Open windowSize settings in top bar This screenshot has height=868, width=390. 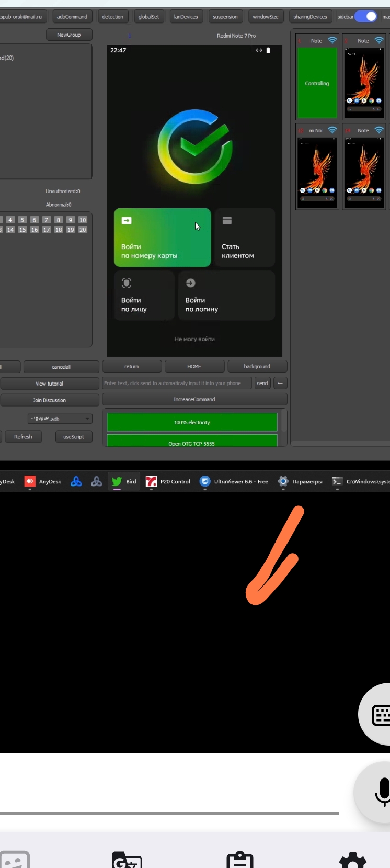[x=266, y=17]
